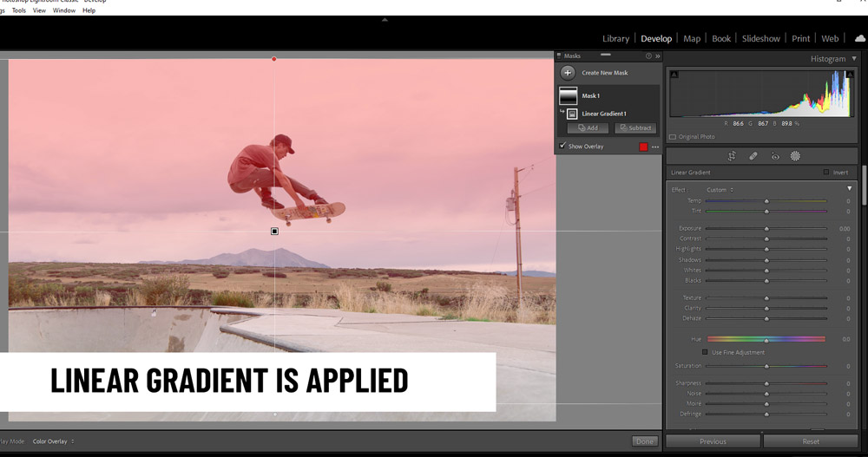Select the Masking dotted circle icon

[795, 156]
